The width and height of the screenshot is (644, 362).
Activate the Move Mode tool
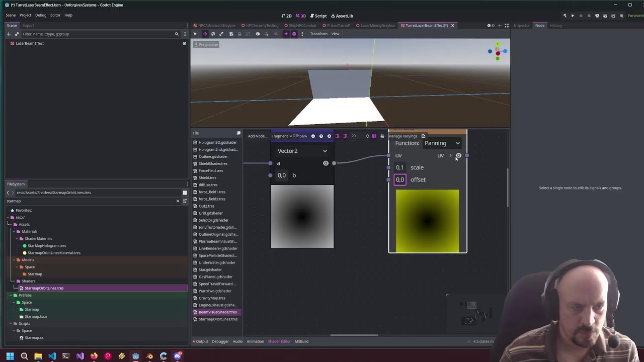point(205,34)
